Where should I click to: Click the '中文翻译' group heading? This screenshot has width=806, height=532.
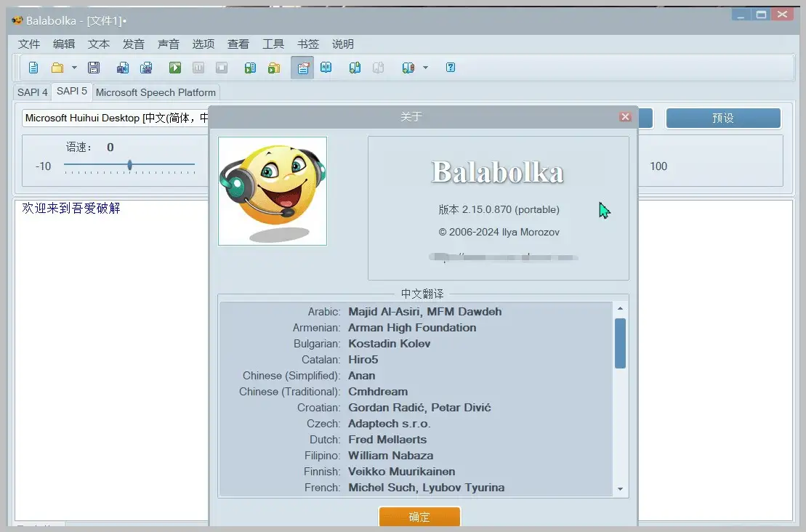pyautogui.click(x=422, y=294)
